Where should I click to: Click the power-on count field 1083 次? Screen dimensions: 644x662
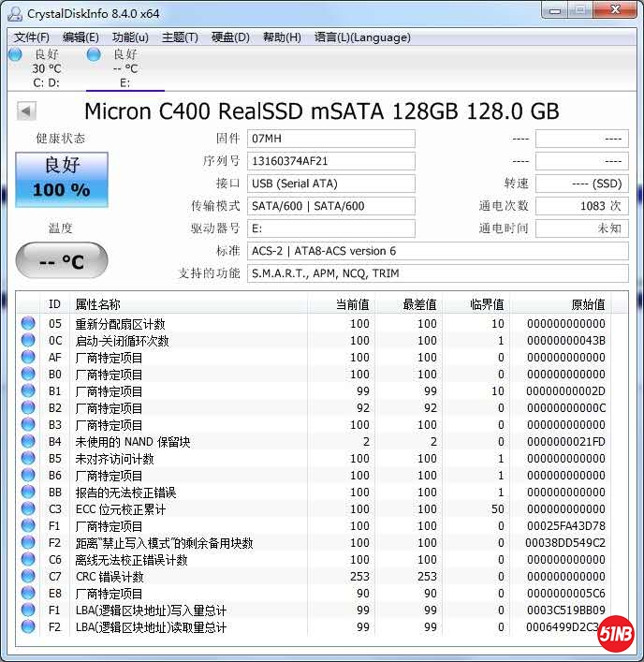point(582,206)
